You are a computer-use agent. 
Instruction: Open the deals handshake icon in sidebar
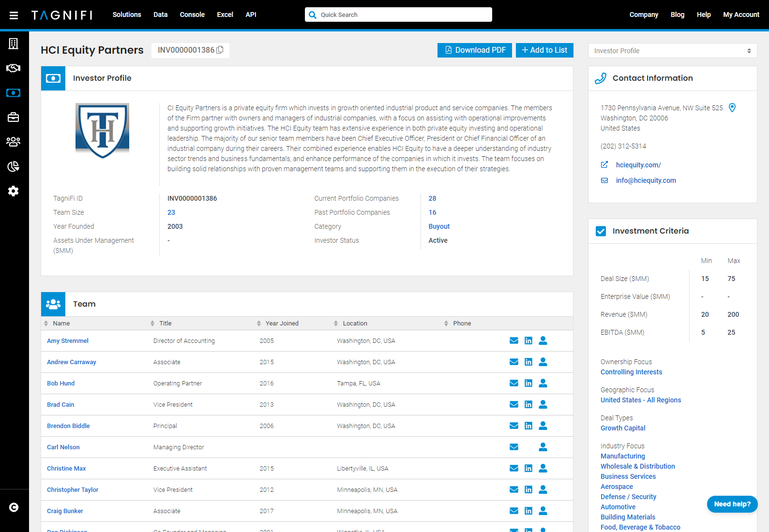coord(14,68)
